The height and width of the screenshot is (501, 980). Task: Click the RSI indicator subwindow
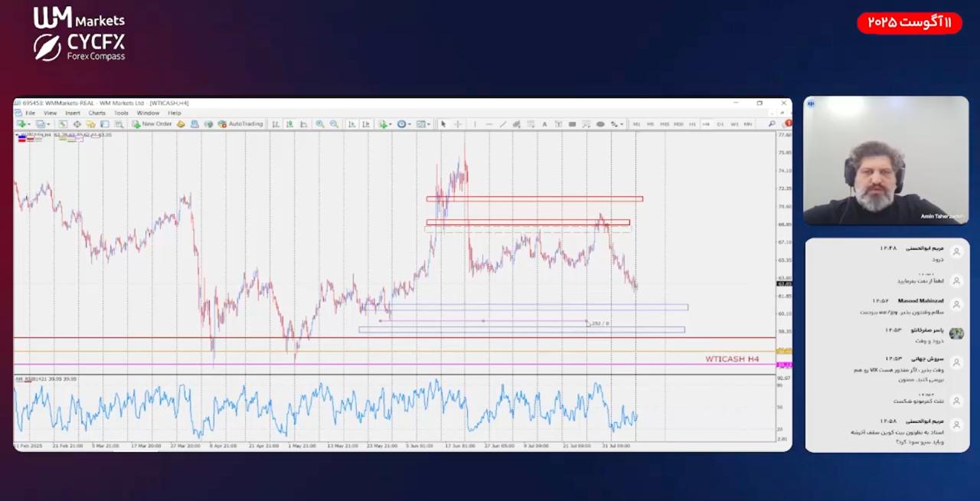pos(383,406)
